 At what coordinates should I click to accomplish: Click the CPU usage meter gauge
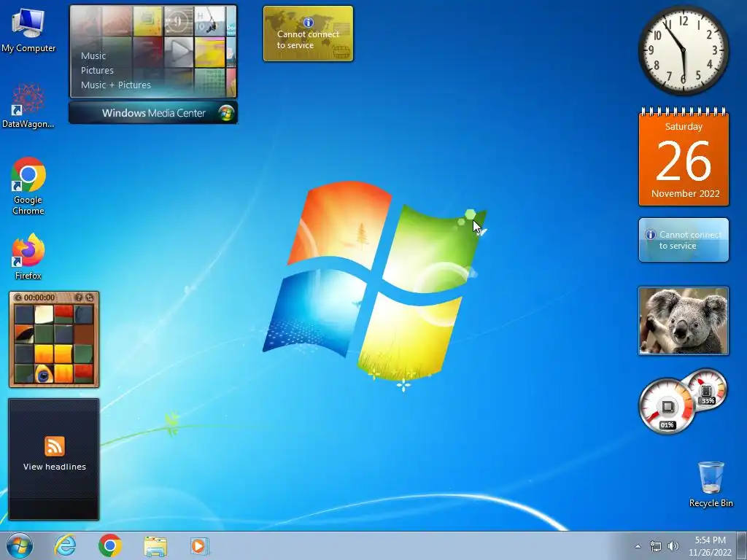click(x=667, y=406)
